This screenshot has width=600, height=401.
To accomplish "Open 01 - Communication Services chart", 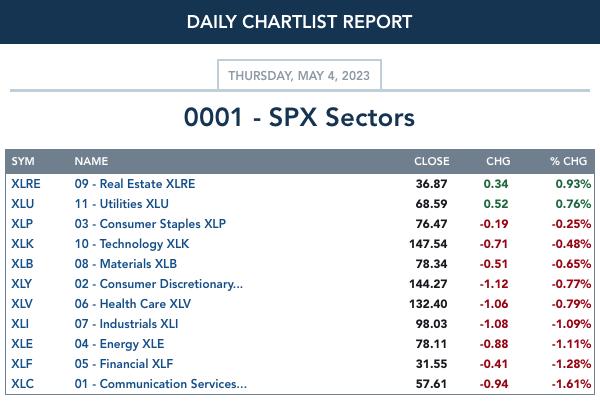I will point(161,383).
